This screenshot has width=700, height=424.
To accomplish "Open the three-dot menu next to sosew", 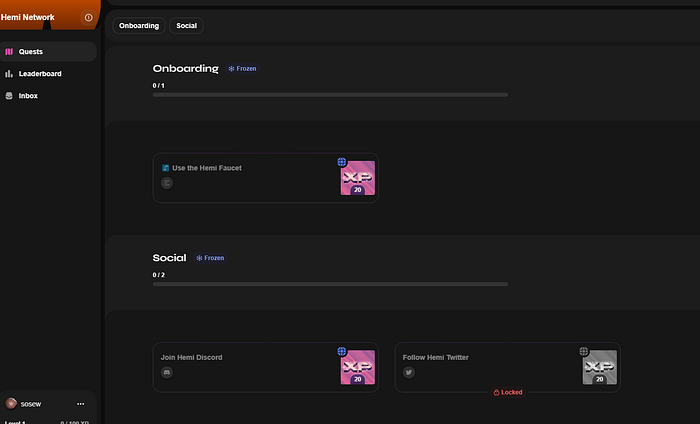I will pos(80,404).
